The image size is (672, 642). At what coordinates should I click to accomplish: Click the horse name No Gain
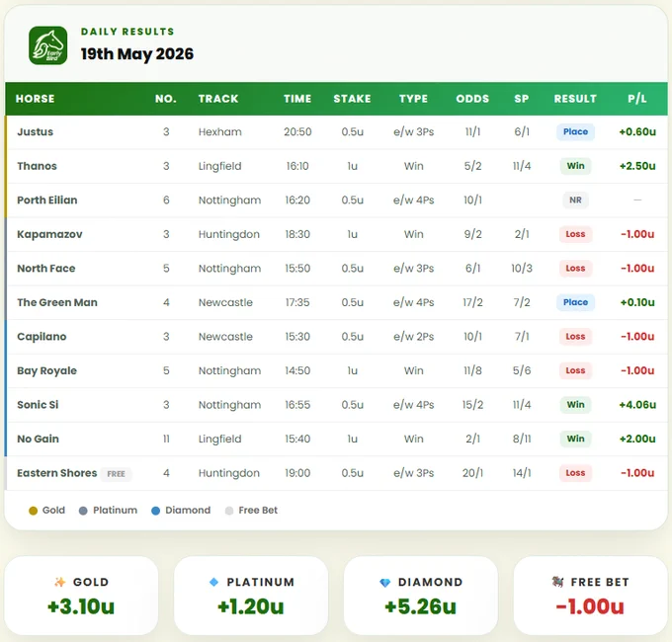(38, 439)
